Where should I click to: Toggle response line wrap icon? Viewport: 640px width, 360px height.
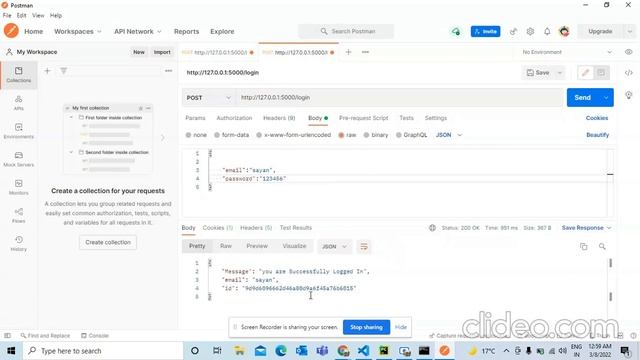364,247
